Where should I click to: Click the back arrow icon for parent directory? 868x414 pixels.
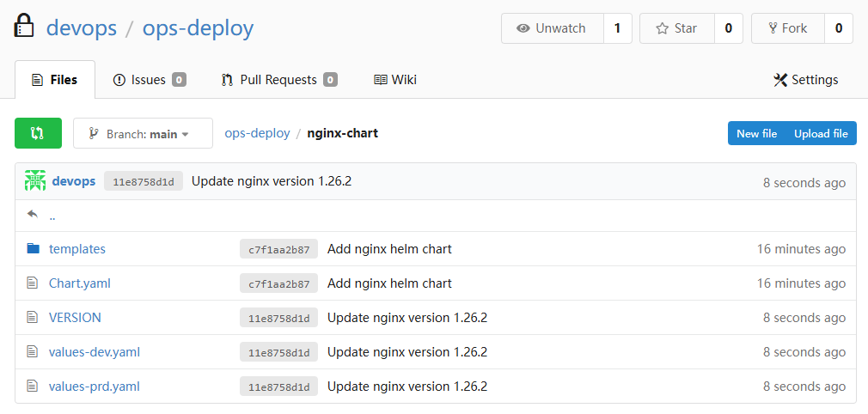coord(33,215)
